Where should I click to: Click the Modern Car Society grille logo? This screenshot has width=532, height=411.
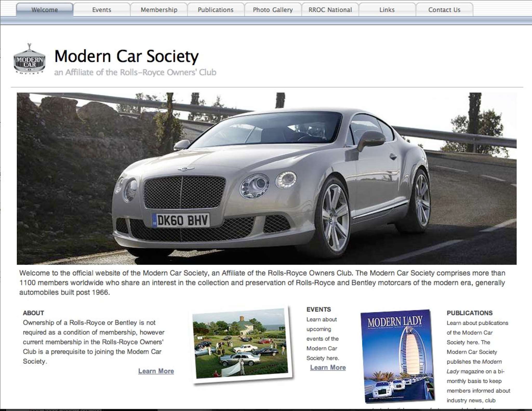click(x=29, y=59)
